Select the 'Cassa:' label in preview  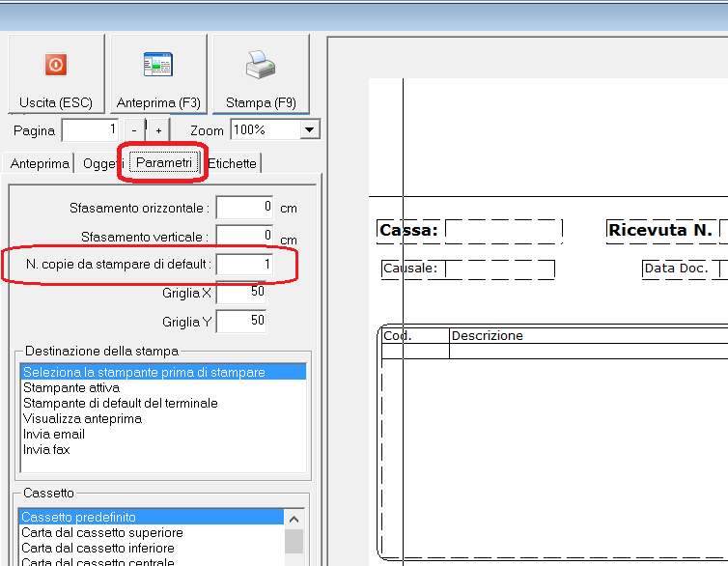pyautogui.click(x=408, y=230)
